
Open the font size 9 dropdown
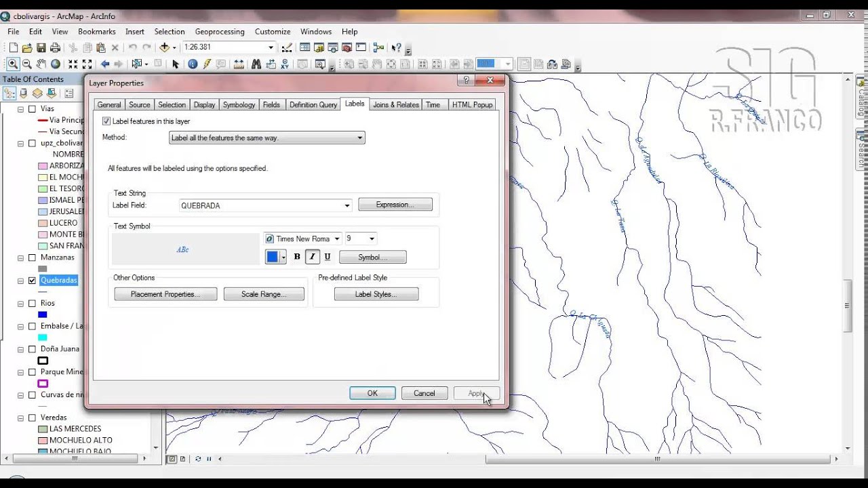pos(372,239)
